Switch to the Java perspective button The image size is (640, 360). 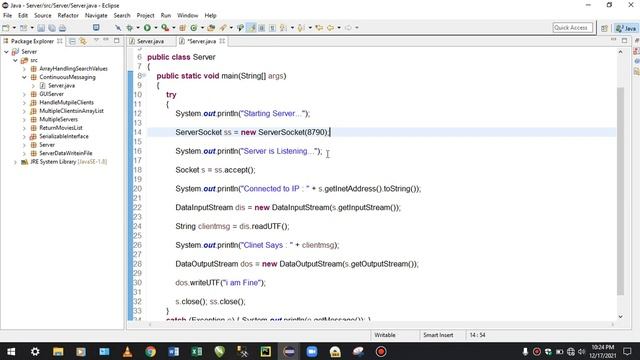coord(627,28)
